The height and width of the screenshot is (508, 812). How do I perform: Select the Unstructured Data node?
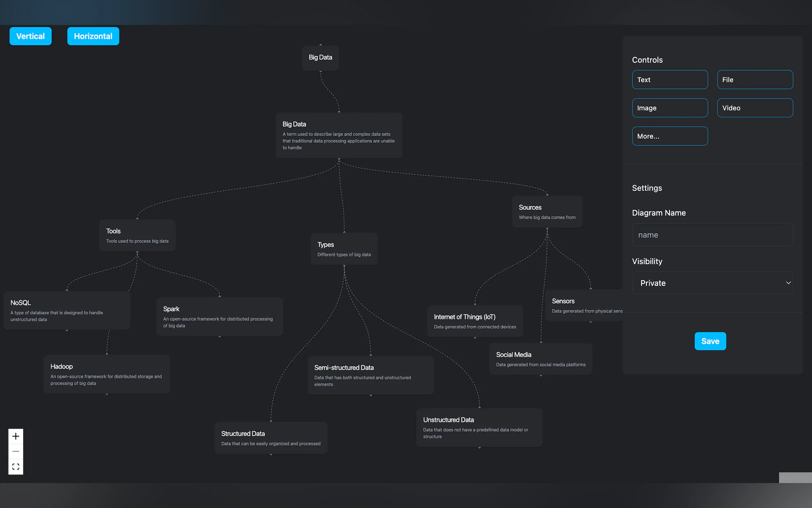point(479,427)
